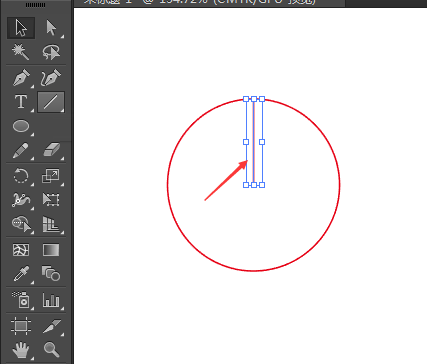
Task: Click the toolbar panel grip handle
Action: pos(36,5)
